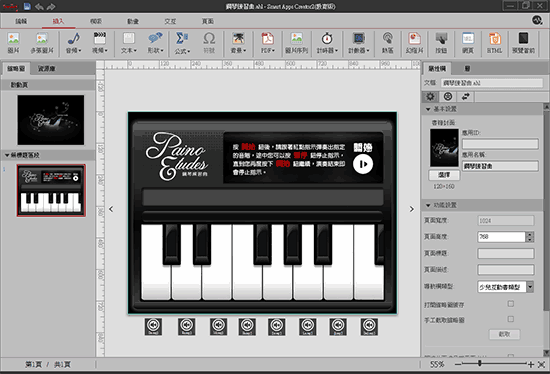Select the 圖片序列 image sequence tool
550x374 pixels.
pyautogui.click(x=296, y=43)
